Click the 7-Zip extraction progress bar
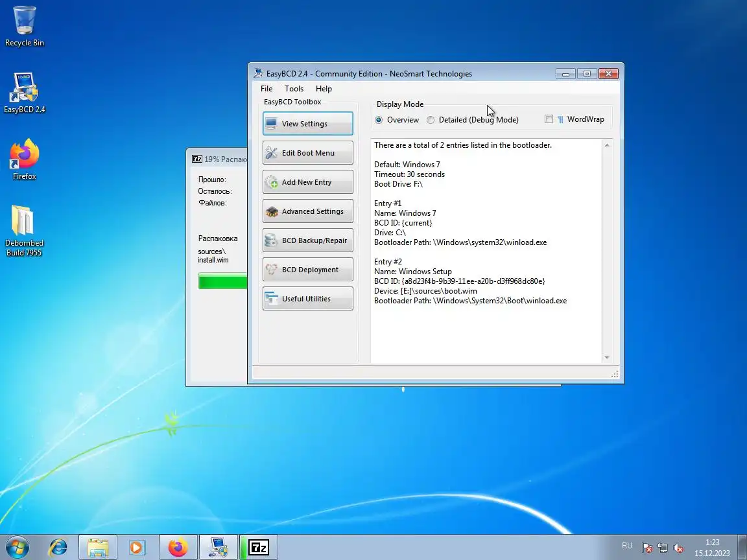Viewport: 747px width, 560px height. (222, 281)
